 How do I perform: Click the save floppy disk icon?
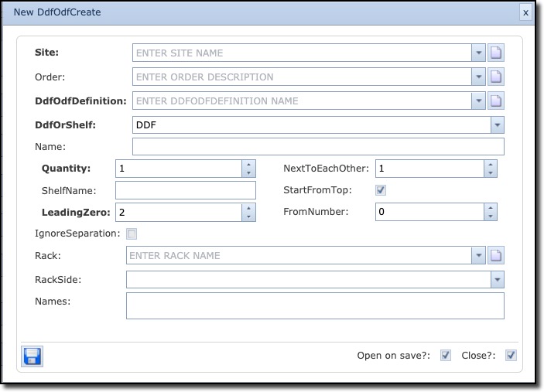tap(33, 356)
